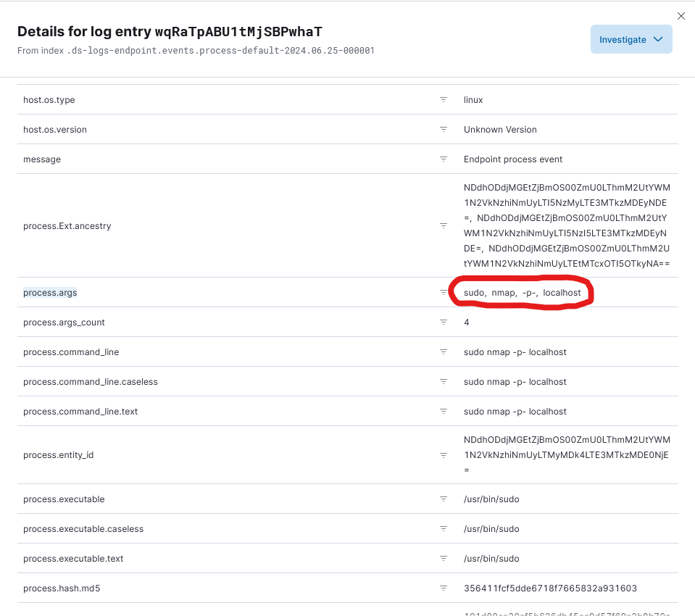Click filter icon for process.command_line.caseless
Image resolution: width=695 pixels, height=616 pixels.
444,382
